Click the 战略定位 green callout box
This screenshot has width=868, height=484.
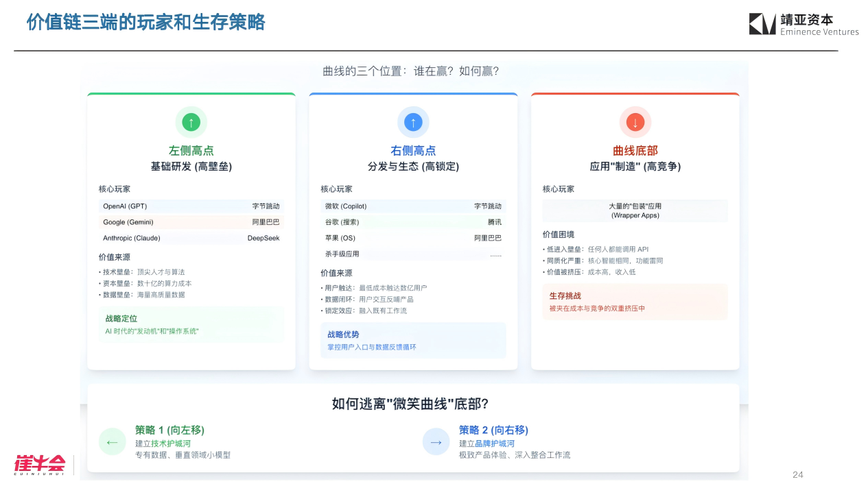click(191, 324)
